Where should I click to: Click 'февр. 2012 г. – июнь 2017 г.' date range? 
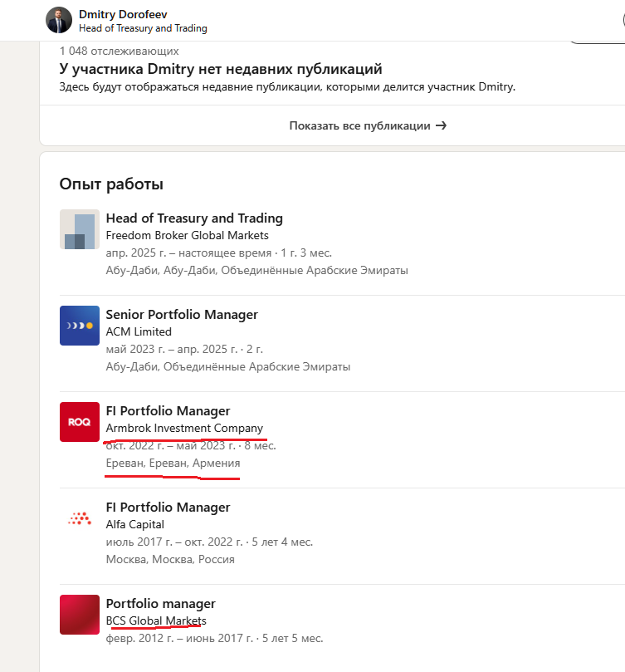[179, 639]
